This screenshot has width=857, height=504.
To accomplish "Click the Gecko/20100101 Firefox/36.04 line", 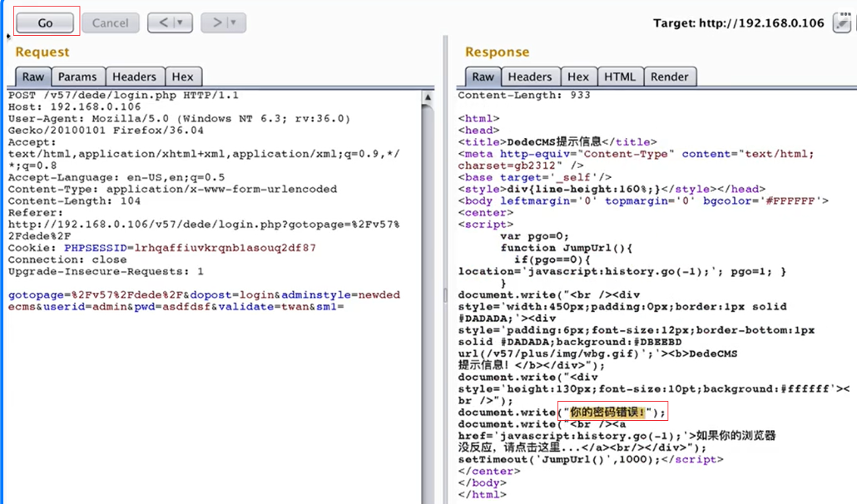I will (x=106, y=131).
